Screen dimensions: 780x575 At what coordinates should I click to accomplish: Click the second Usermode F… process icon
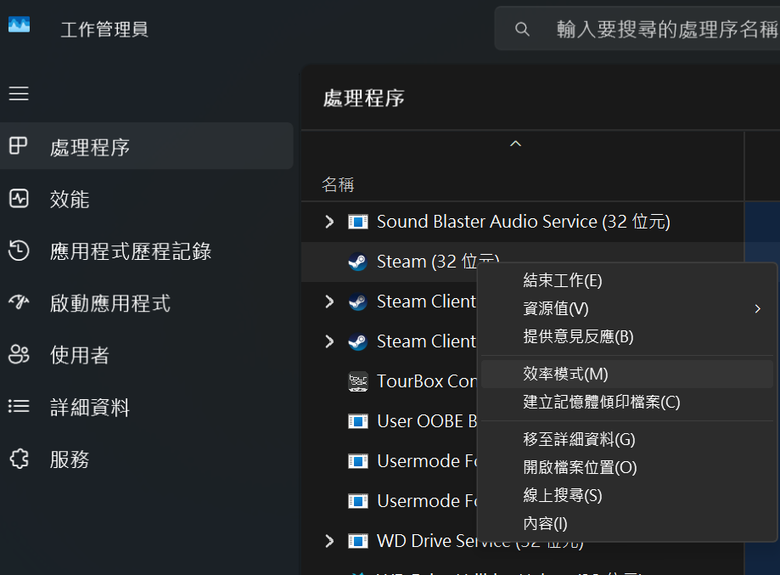pyautogui.click(x=358, y=501)
